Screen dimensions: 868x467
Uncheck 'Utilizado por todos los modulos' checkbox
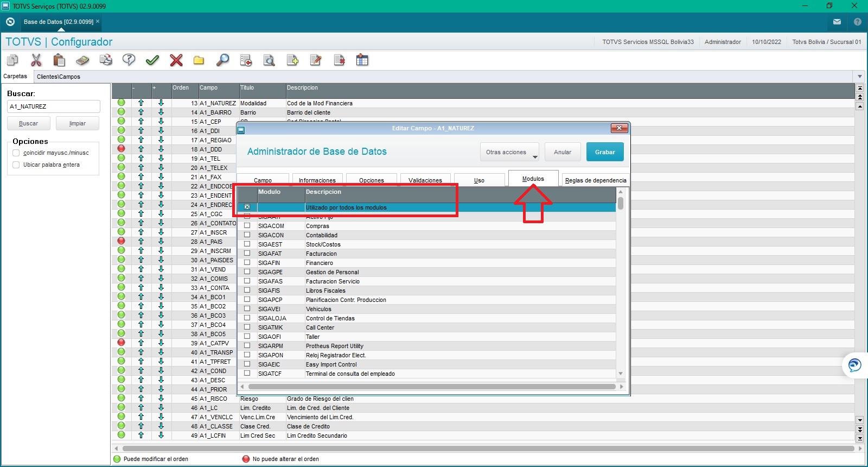(247, 207)
